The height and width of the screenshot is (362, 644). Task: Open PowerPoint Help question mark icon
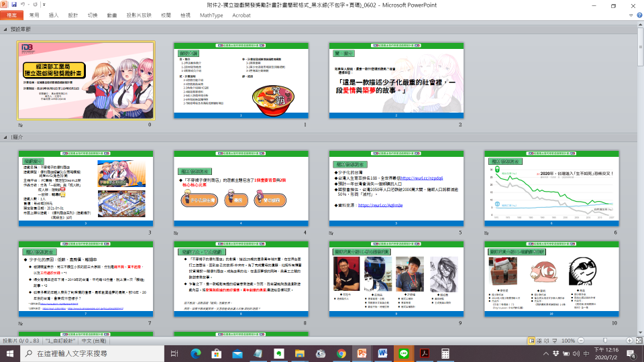coord(639,15)
